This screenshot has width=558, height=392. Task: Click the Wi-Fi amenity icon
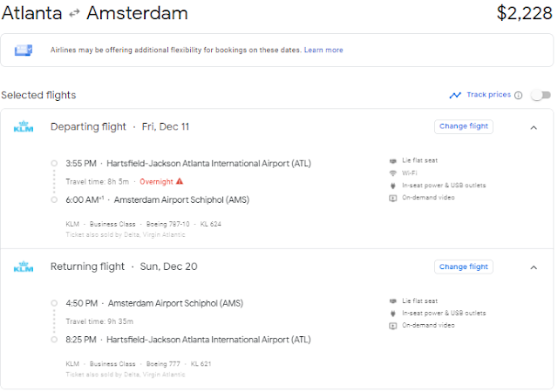pyautogui.click(x=393, y=173)
